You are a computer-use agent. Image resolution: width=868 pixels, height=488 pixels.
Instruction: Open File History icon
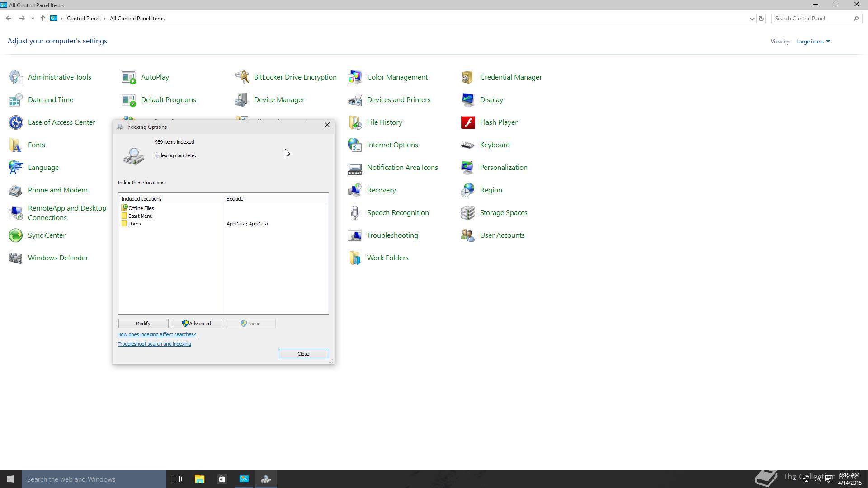click(355, 122)
